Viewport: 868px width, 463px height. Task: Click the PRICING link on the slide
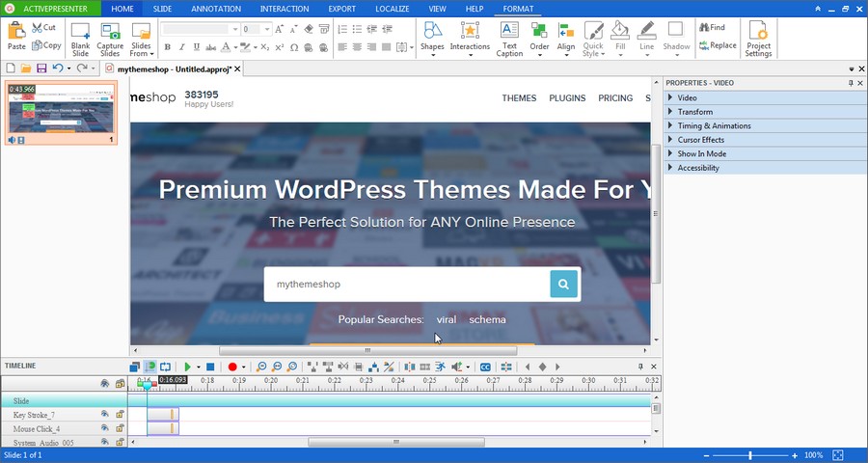click(615, 98)
